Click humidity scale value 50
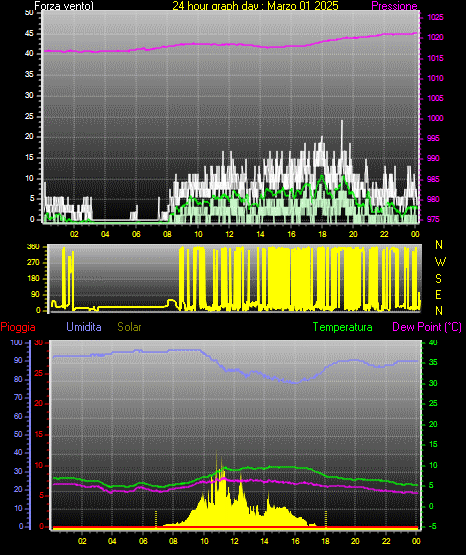Viewport: 466px width, 555px height. point(18,434)
